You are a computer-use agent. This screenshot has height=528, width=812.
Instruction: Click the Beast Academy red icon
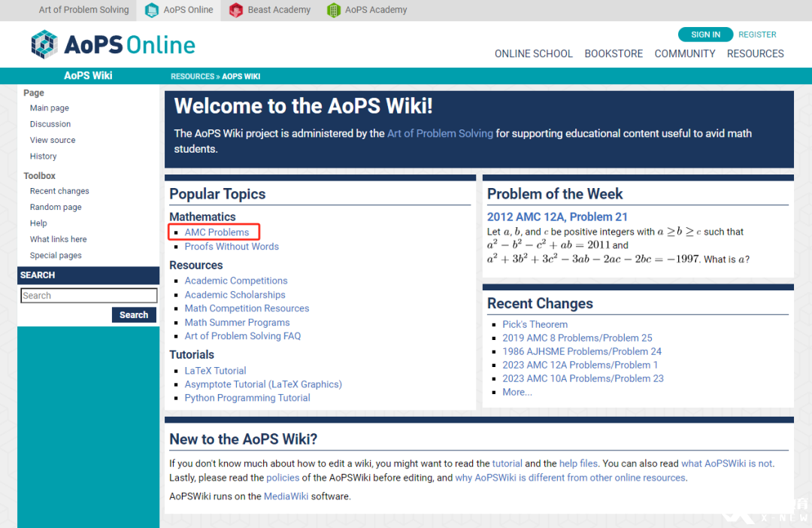click(236, 10)
